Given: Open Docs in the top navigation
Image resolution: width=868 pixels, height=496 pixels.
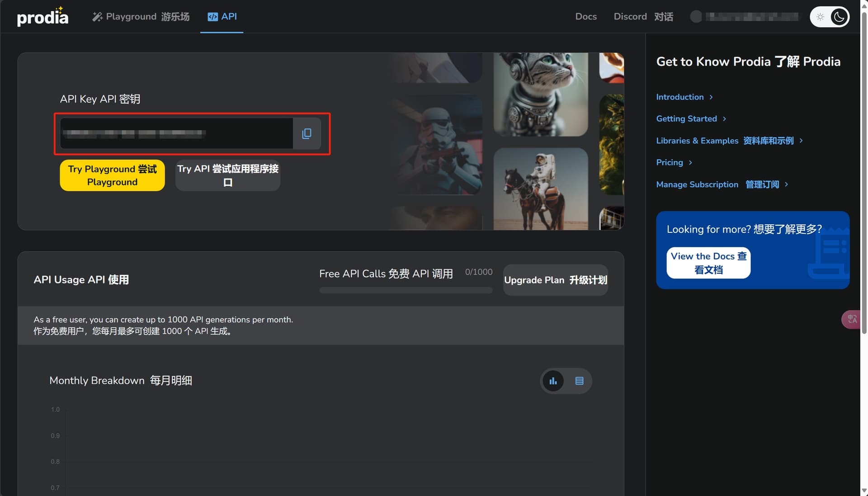Looking at the screenshot, I should click(x=586, y=17).
